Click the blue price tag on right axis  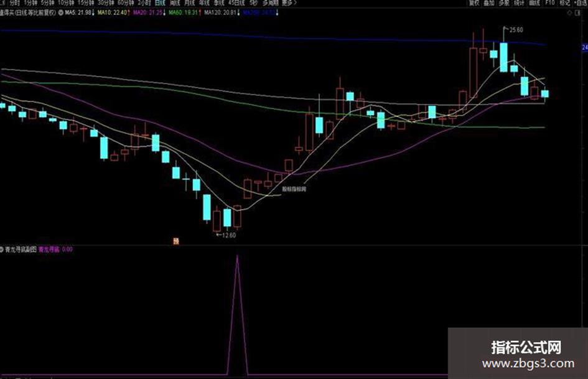(585, 48)
